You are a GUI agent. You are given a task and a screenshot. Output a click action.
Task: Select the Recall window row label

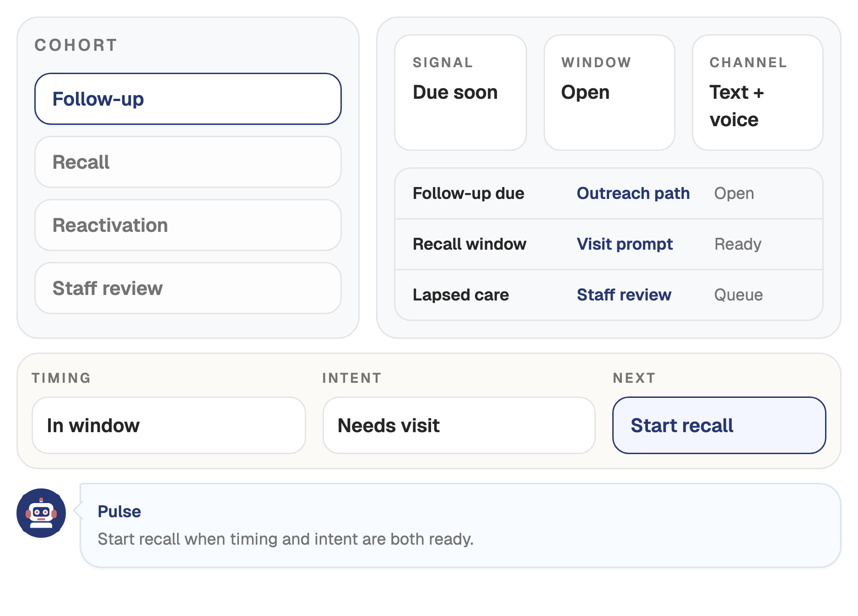(x=469, y=244)
